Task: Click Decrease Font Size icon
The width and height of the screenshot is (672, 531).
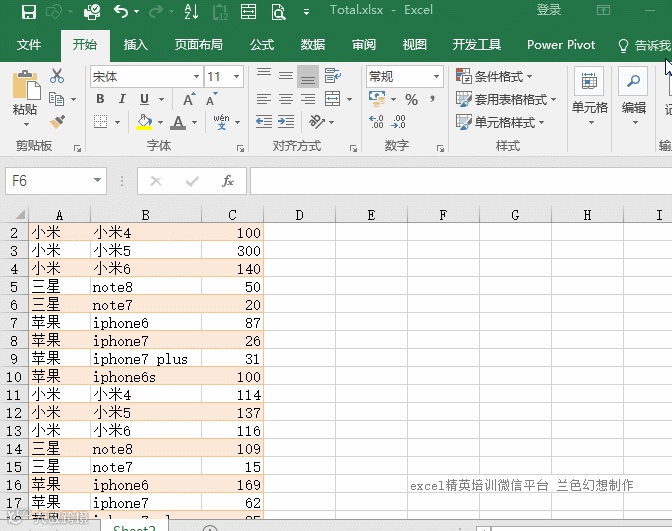Action: 211,99
